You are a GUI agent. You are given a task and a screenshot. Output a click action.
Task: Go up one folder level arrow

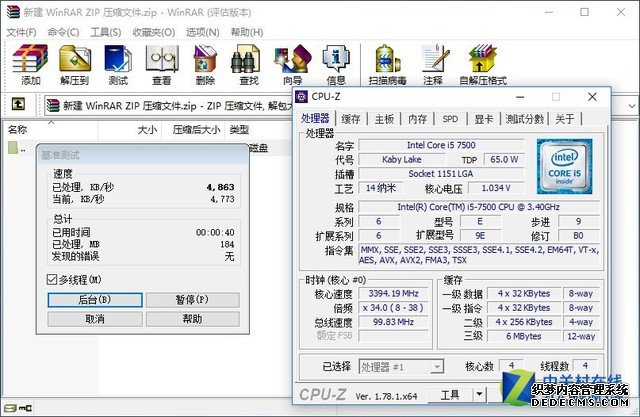pos(18,104)
